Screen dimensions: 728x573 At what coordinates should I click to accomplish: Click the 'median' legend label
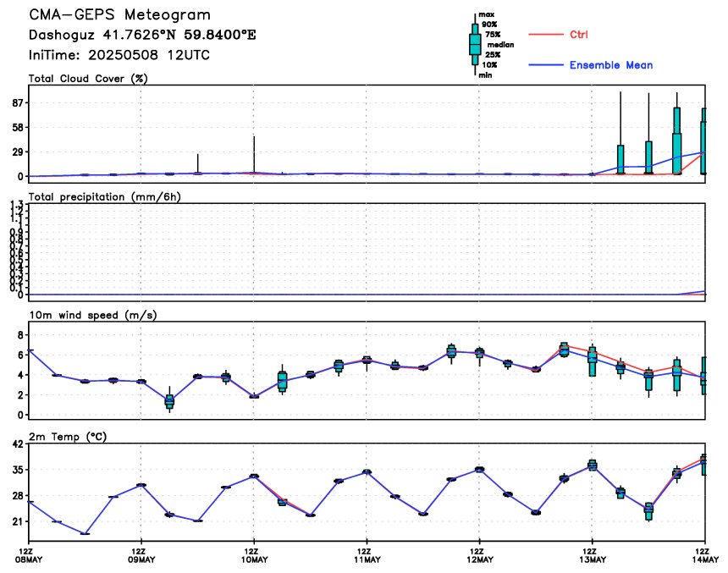[x=500, y=45]
